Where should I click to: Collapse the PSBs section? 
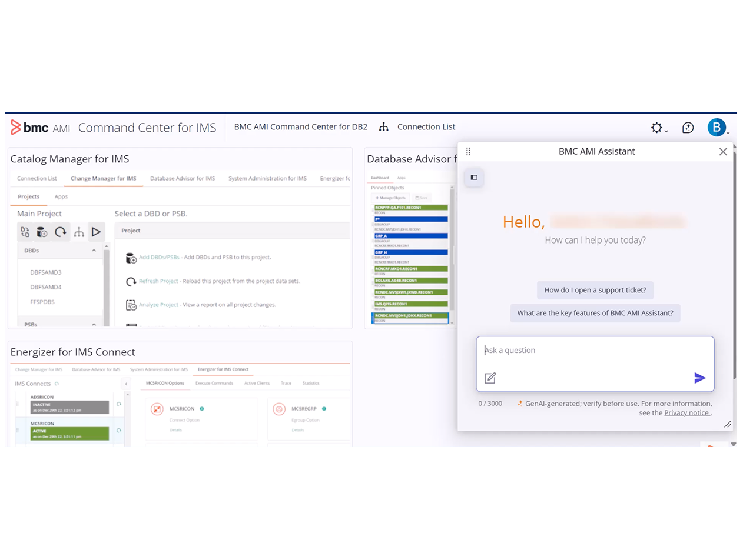click(x=94, y=324)
